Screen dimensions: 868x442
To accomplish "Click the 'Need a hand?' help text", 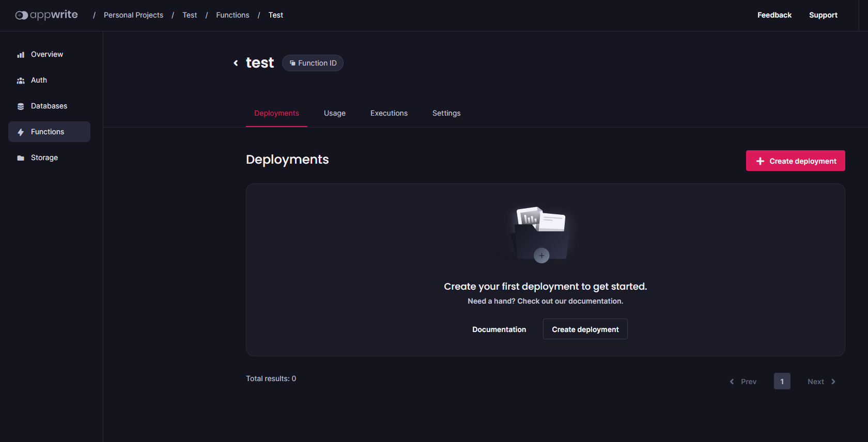I will click(x=546, y=301).
